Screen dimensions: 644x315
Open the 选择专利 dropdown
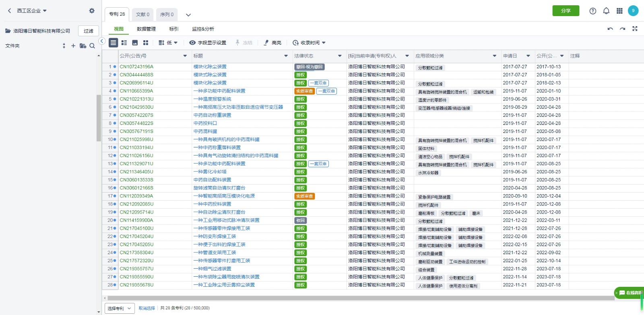click(119, 308)
